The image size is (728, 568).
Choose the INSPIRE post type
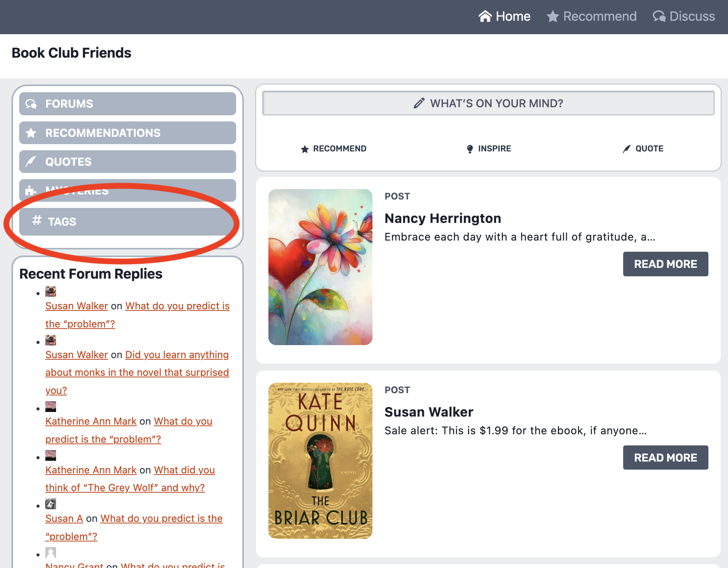point(488,149)
